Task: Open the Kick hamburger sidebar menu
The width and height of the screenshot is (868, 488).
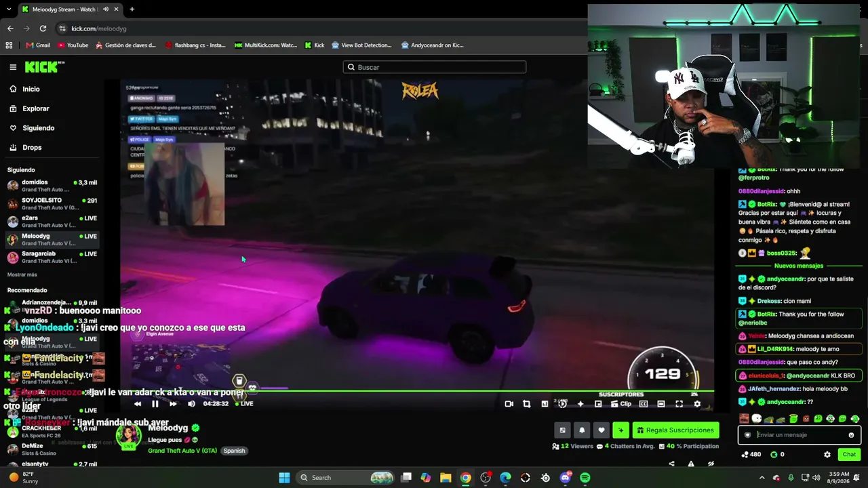Action: (13, 67)
